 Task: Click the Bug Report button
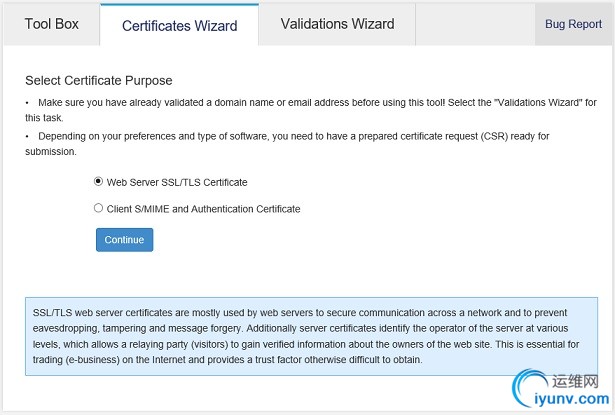[x=573, y=24]
